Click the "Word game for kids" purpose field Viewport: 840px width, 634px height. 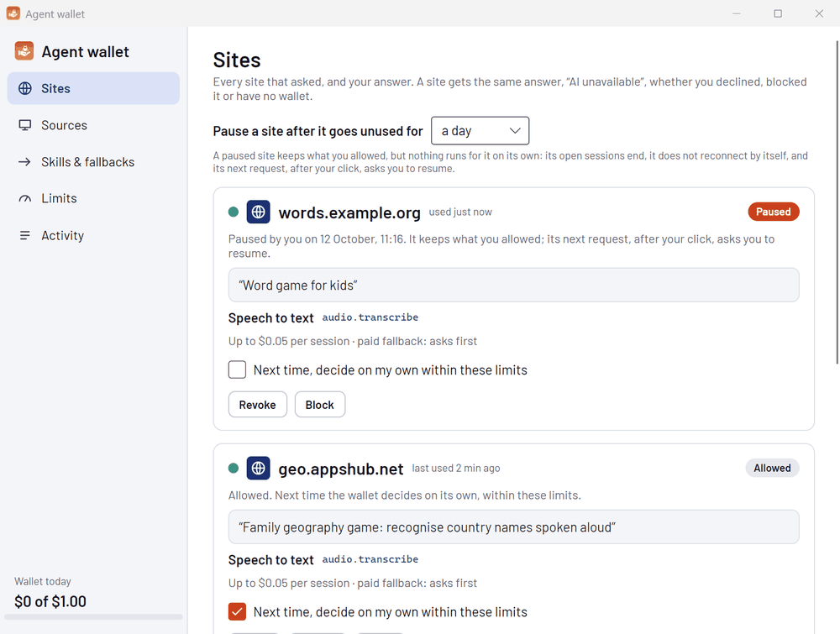[x=514, y=285]
